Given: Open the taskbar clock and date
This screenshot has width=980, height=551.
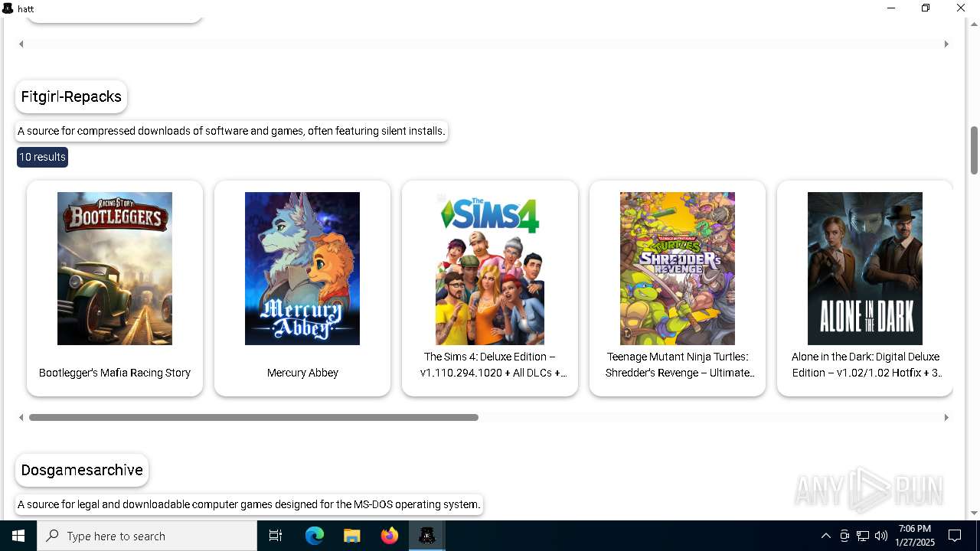Looking at the screenshot, I should (915, 536).
